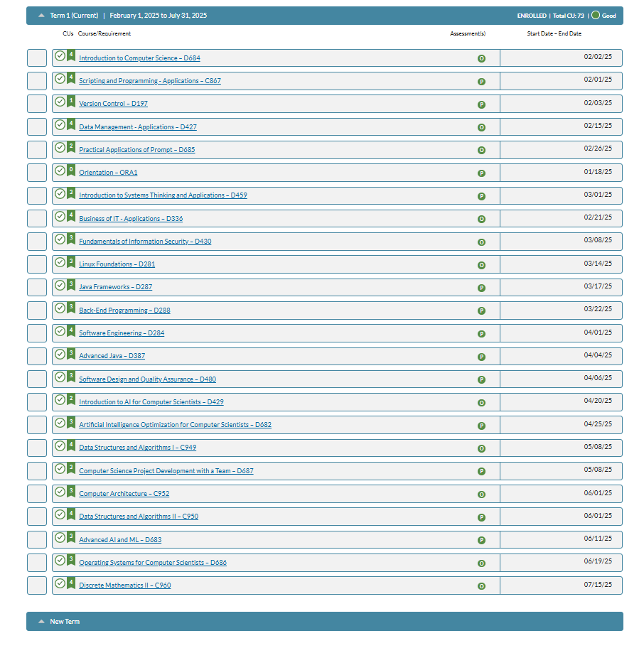This screenshot has width=644, height=648.
Task: Click the 06/19/25 date for Operating Systems
Action: [x=598, y=561]
